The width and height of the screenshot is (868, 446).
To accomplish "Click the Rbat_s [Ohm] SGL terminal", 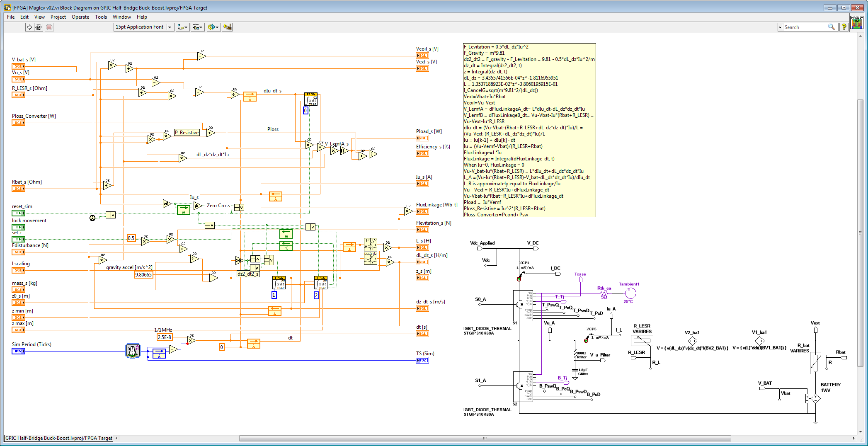I will [x=18, y=189].
